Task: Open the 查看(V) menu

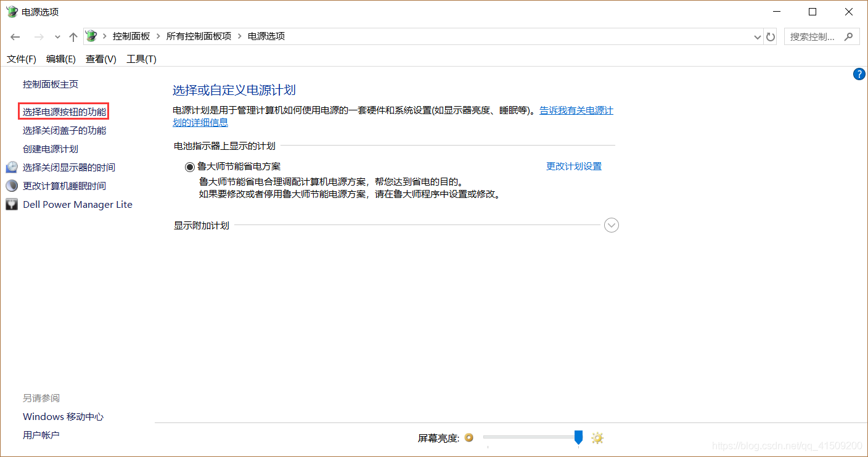Action: (x=100, y=59)
